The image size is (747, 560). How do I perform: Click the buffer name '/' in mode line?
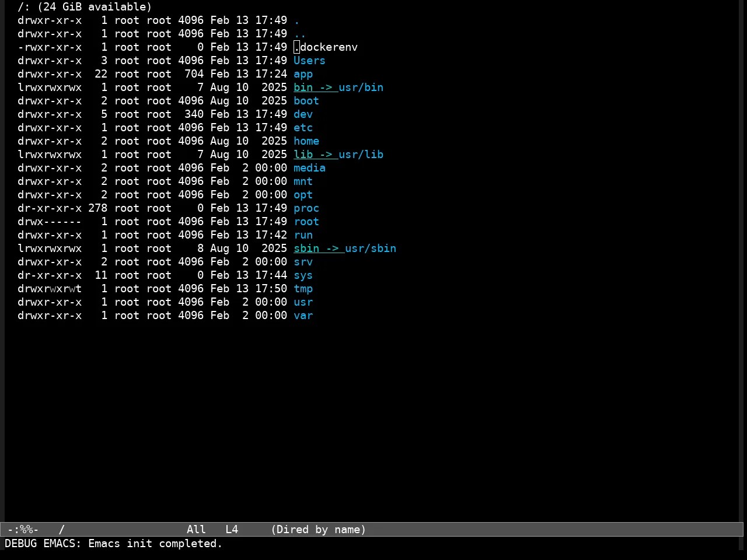(x=61, y=530)
